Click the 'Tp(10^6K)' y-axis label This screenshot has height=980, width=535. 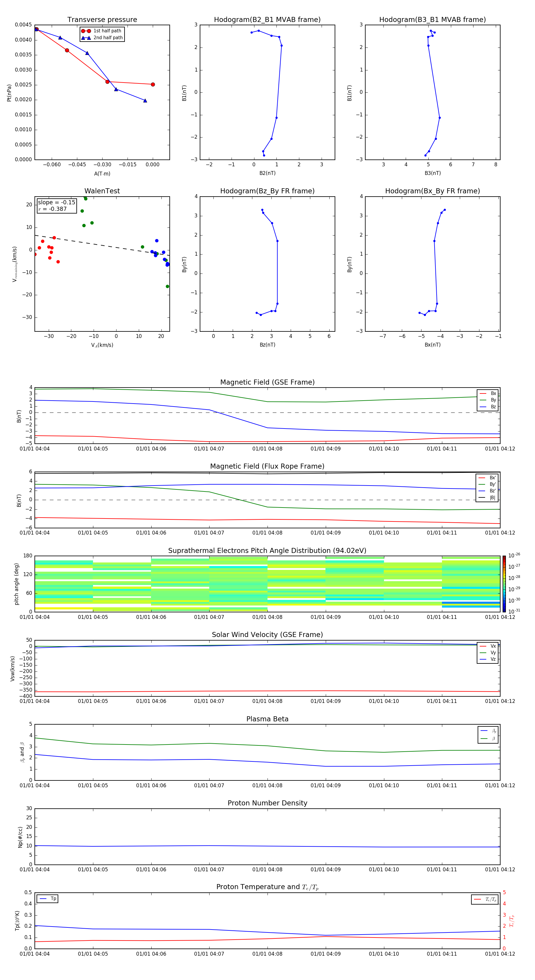pos(17,921)
